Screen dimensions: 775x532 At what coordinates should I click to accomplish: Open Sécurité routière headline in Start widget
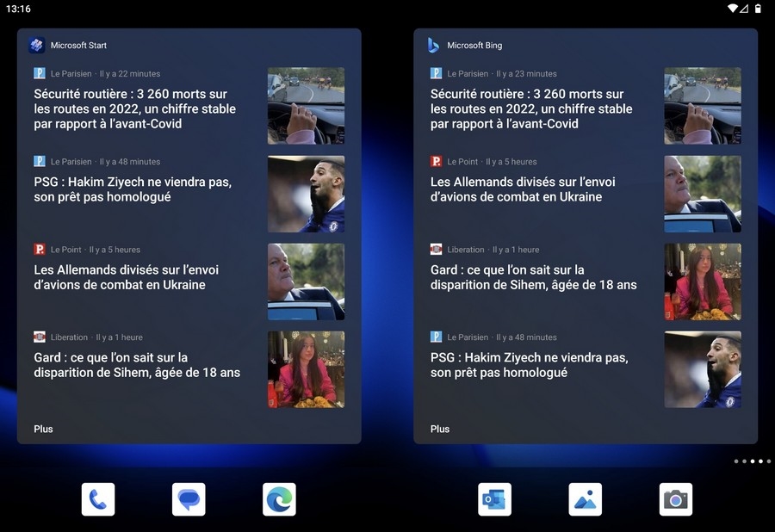134,108
